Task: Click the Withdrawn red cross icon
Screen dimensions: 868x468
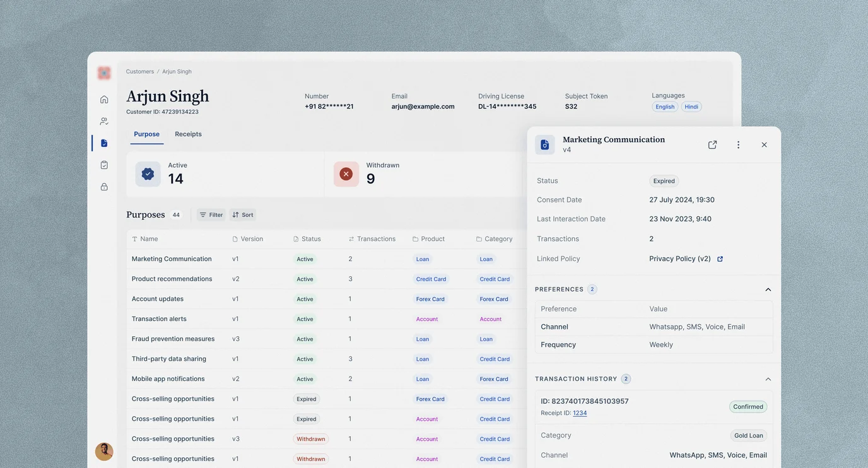Action: [x=346, y=174]
